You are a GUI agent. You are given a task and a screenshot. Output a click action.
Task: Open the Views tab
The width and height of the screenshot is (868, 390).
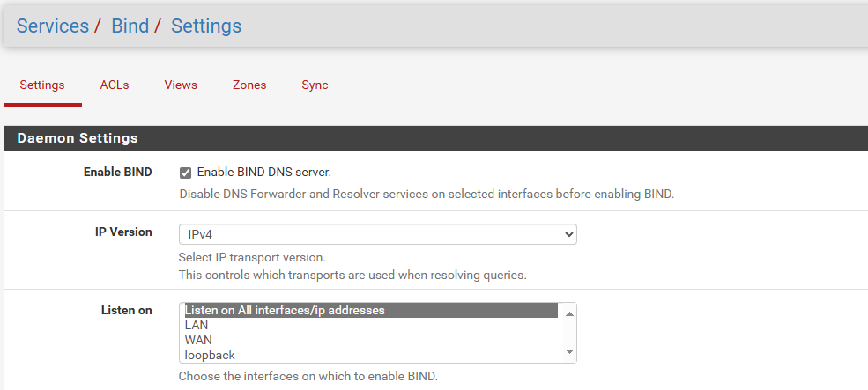tap(181, 85)
